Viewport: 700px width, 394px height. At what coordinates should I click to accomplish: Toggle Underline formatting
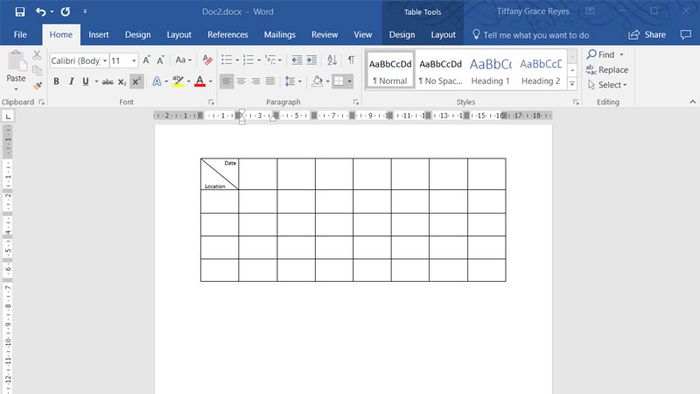click(85, 81)
